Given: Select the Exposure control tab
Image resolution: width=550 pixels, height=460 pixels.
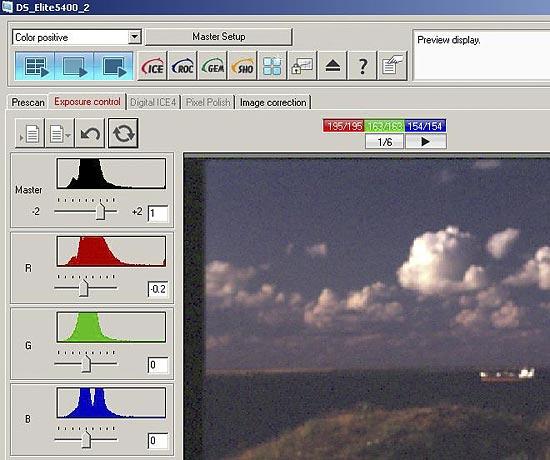Looking at the screenshot, I should [87, 102].
